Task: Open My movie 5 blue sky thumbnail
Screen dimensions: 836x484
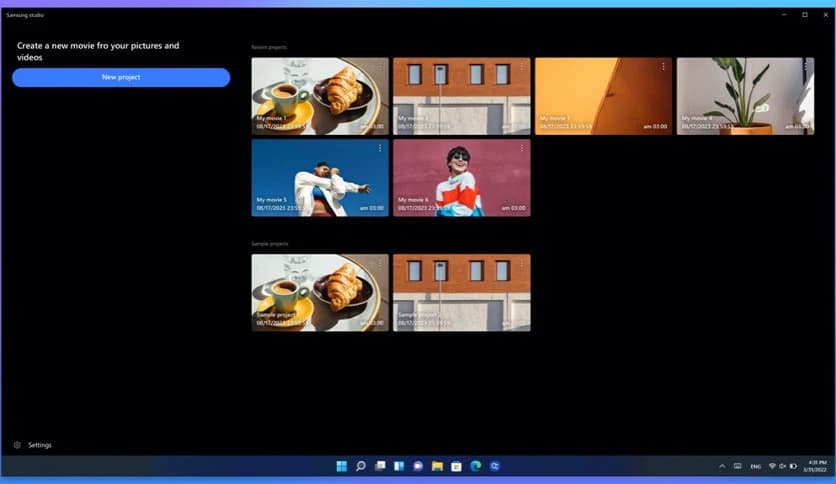Action: [320, 178]
